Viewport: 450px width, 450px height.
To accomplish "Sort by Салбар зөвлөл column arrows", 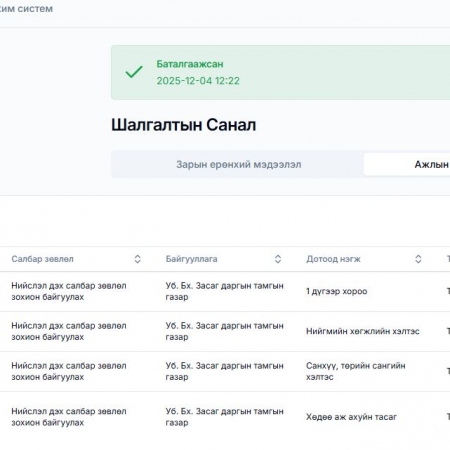I will [x=137, y=259].
